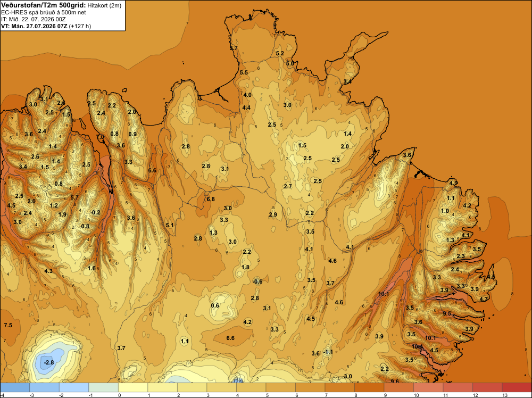Select the -1.1 temperature label near the bottom

(328, 352)
